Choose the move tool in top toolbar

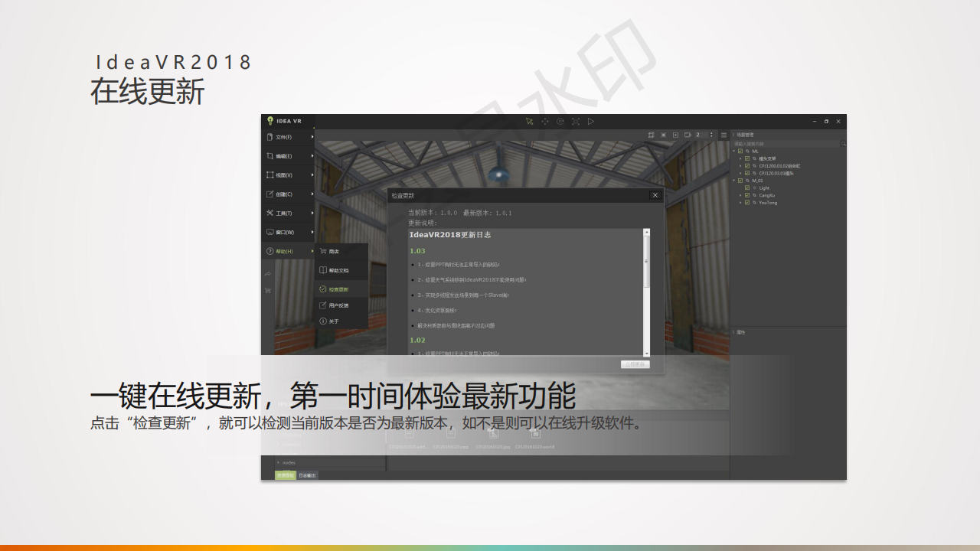545,121
